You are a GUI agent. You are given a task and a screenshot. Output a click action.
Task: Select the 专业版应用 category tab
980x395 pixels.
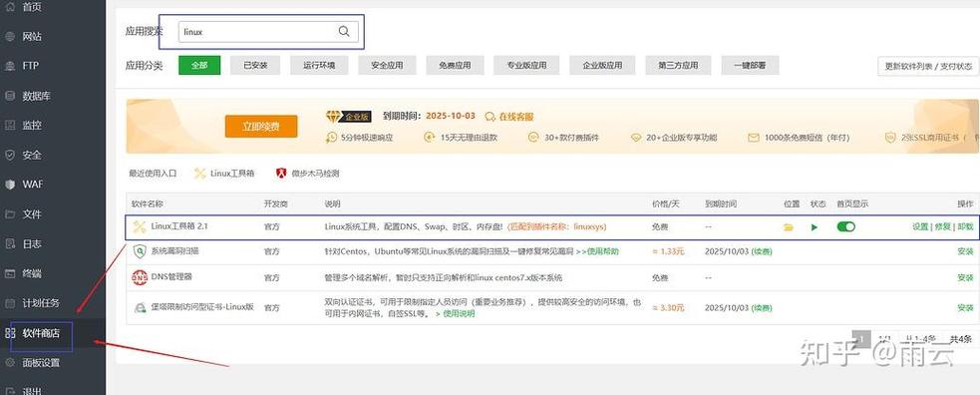coord(526,65)
